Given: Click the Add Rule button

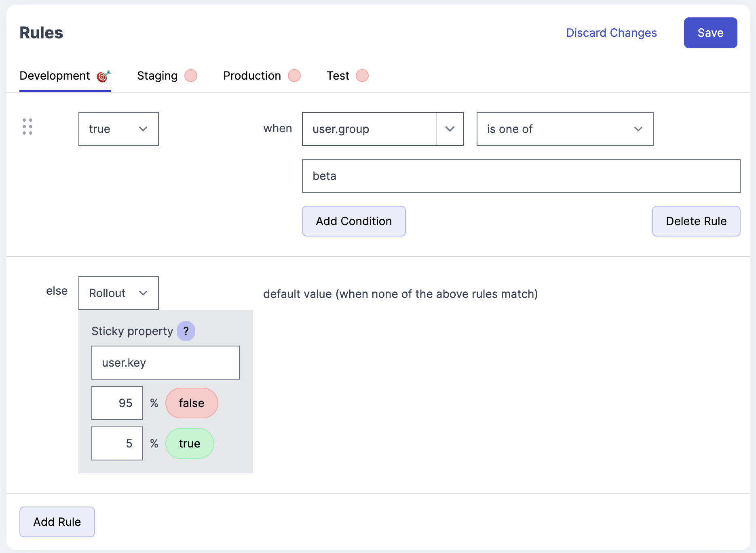Looking at the screenshot, I should [x=57, y=522].
